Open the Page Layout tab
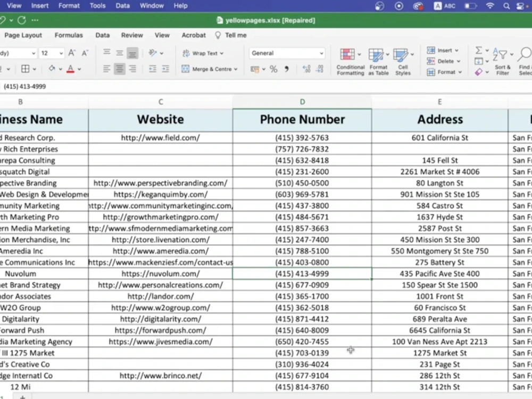Image resolution: width=532 pixels, height=399 pixels. pyautogui.click(x=23, y=35)
